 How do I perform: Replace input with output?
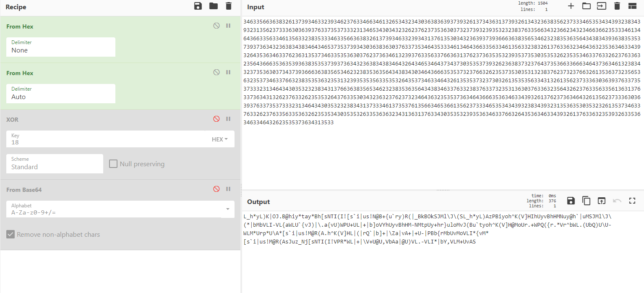(x=602, y=201)
